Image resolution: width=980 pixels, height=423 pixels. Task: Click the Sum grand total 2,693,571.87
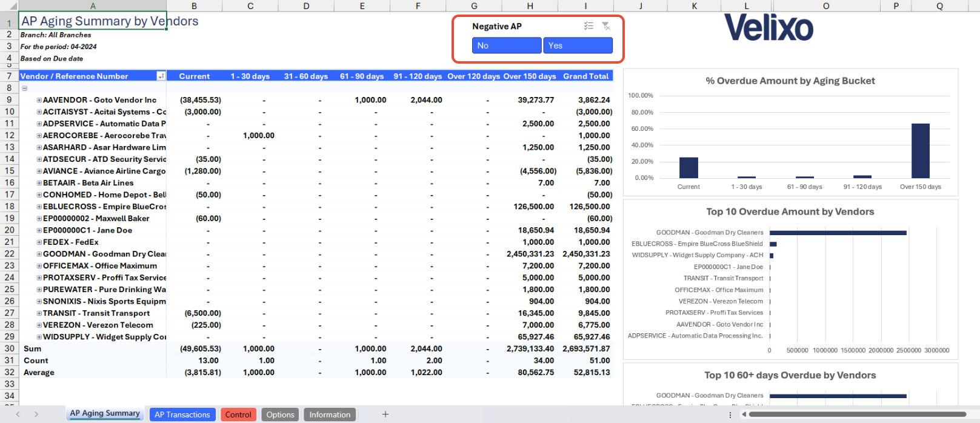pyautogui.click(x=585, y=348)
